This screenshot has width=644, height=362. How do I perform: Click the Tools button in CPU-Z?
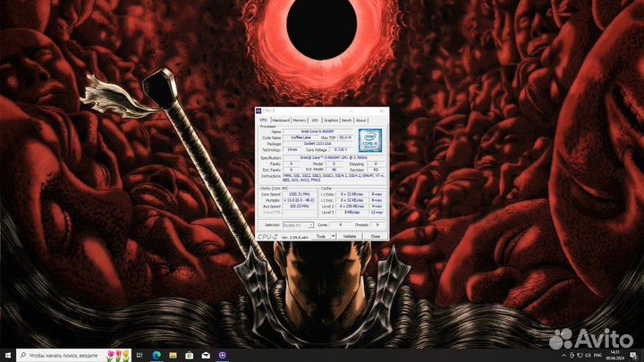(321, 236)
